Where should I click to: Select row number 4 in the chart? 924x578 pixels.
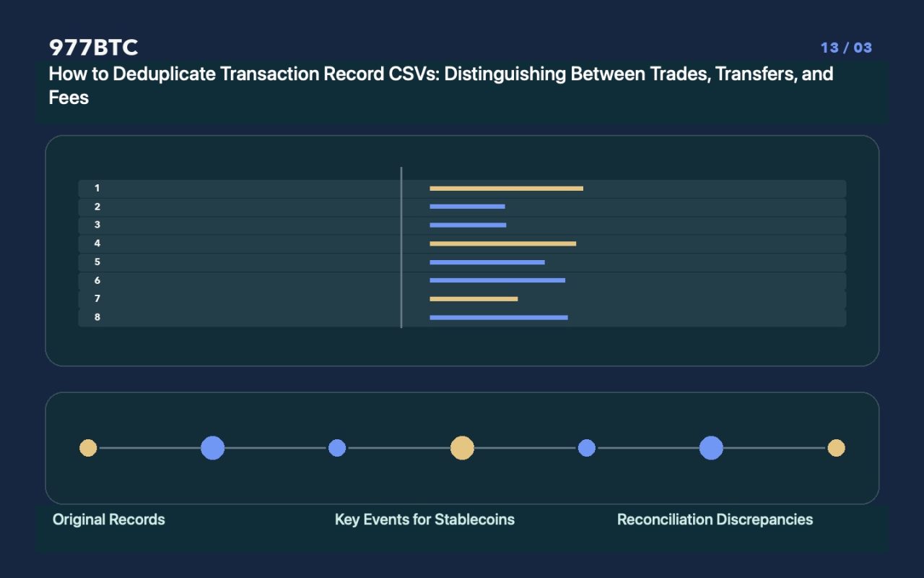click(x=462, y=243)
